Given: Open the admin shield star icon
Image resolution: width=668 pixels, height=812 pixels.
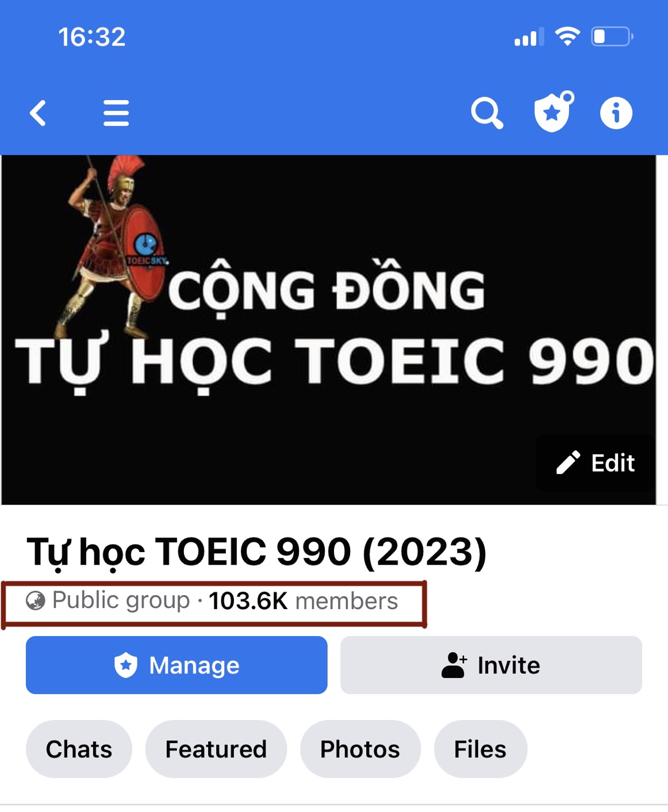Looking at the screenshot, I should (x=554, y=112).
